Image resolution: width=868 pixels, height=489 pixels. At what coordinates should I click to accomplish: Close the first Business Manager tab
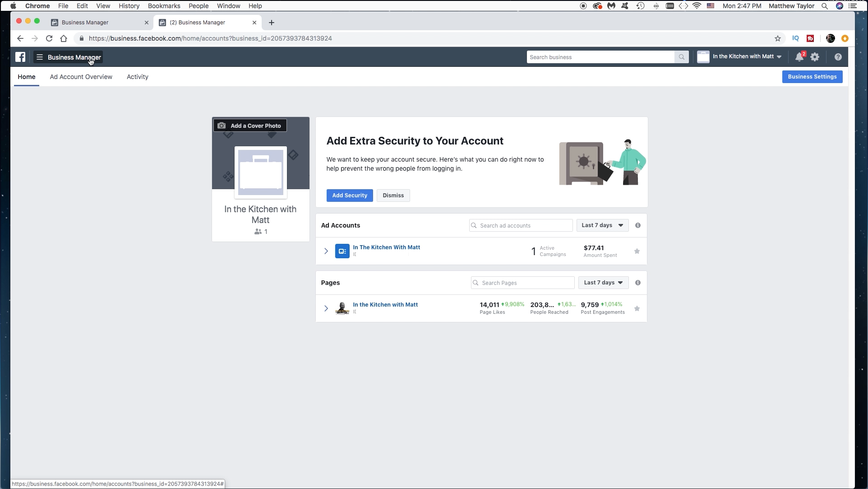pos(147,23)
